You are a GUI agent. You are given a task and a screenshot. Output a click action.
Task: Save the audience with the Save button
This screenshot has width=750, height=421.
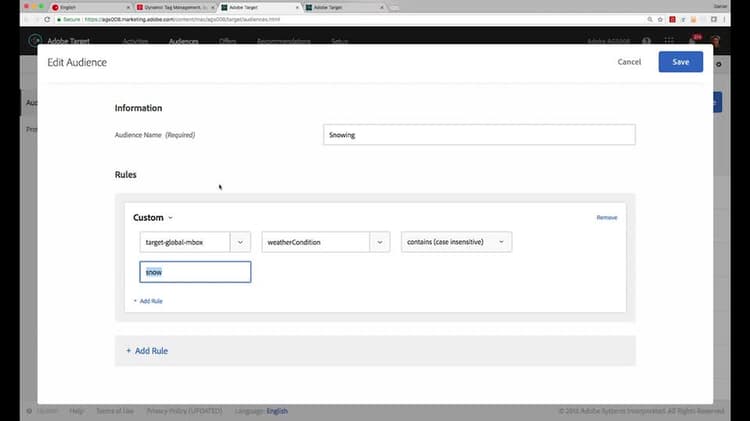coord(680,62)
